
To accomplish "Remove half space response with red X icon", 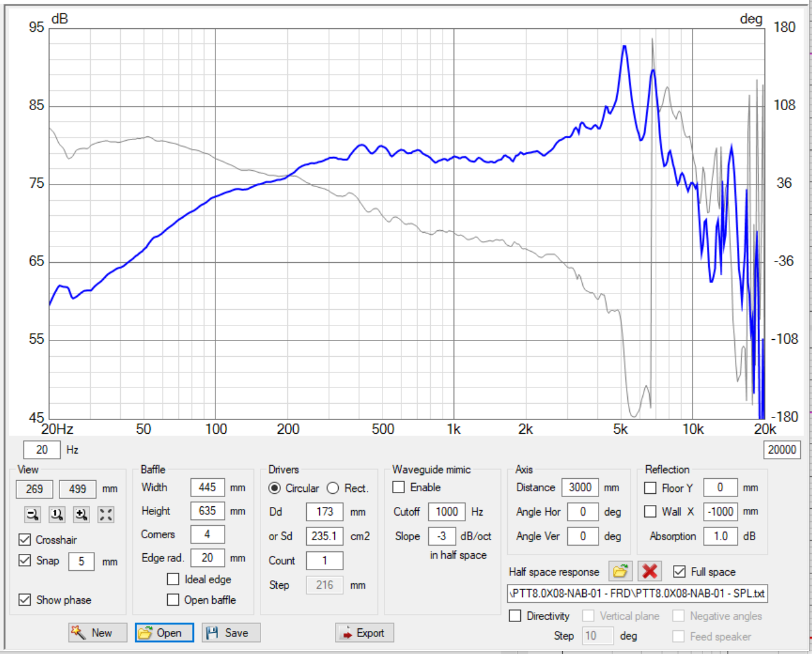I will 650,571.
